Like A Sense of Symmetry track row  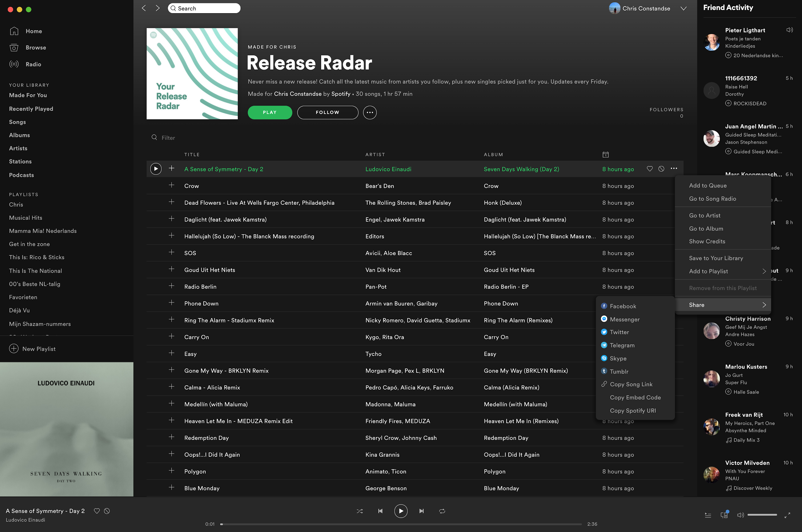click(x=649, y=169)
